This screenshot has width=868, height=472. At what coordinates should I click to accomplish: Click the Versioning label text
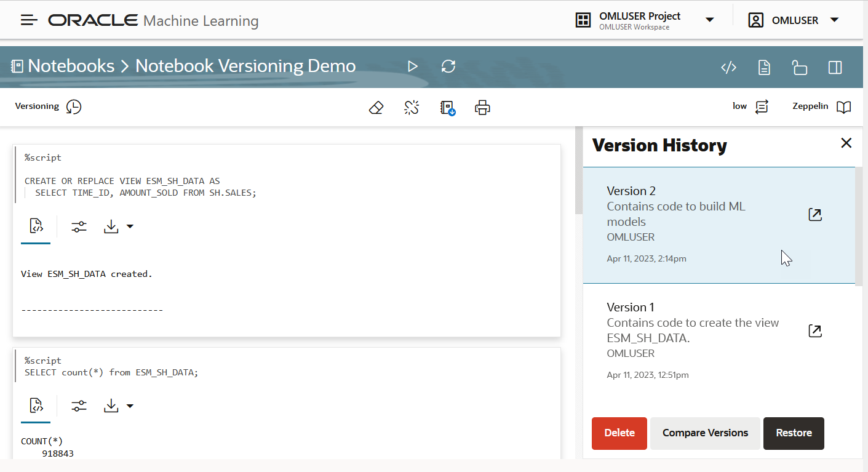37,106
